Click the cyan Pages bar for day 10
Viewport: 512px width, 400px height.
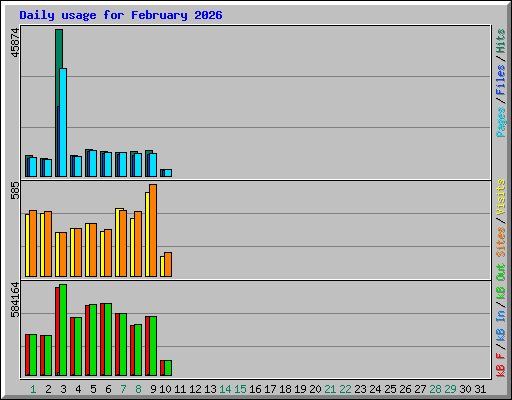(168, 173)
